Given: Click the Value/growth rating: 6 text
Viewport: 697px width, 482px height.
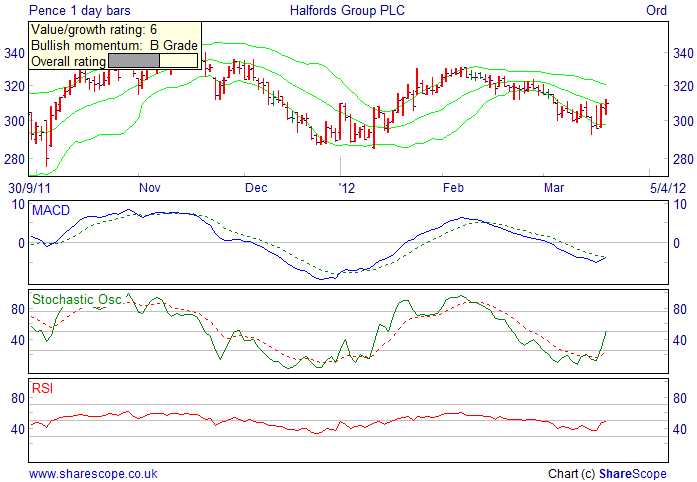Looking at the screenshot, I should [94, 30].
